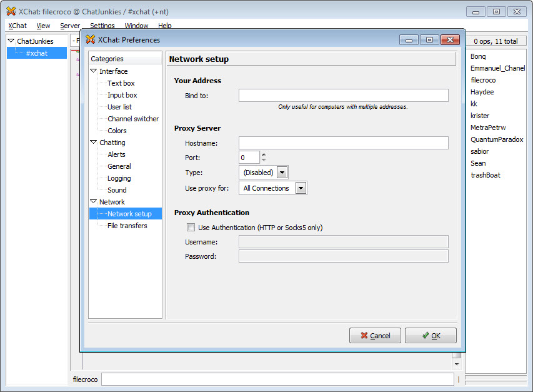The image size is (533, 392).
Task: Maximize the Preferences dialog window
Action: point(429,40)
